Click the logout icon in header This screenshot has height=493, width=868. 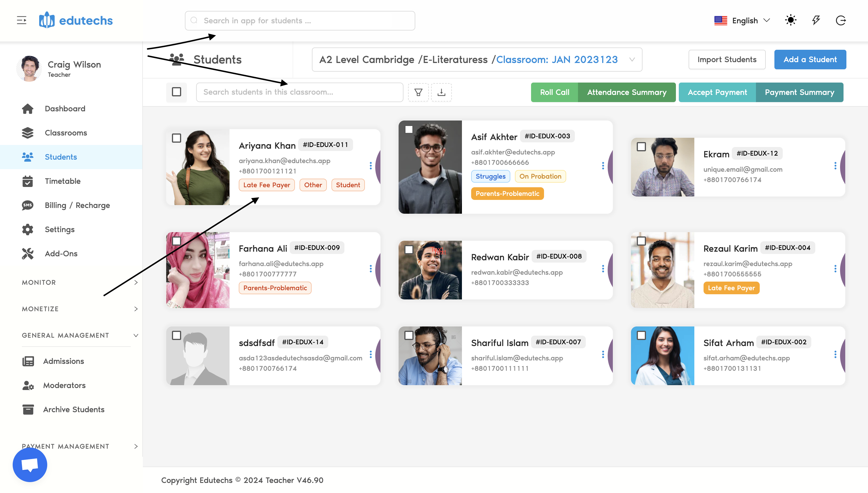(x=841, y=20)
